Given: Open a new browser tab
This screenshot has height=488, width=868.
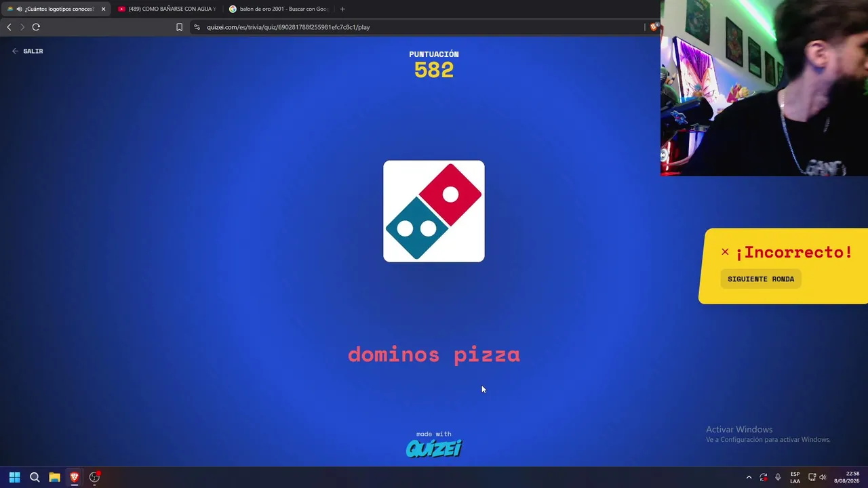Looking at the screenshot, I should click(x=342, y=9).
